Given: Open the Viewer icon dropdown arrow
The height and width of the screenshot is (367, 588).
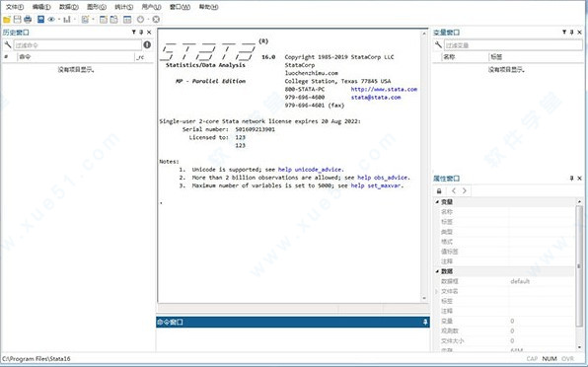Looking at the screenshot, I should [59, 20].
